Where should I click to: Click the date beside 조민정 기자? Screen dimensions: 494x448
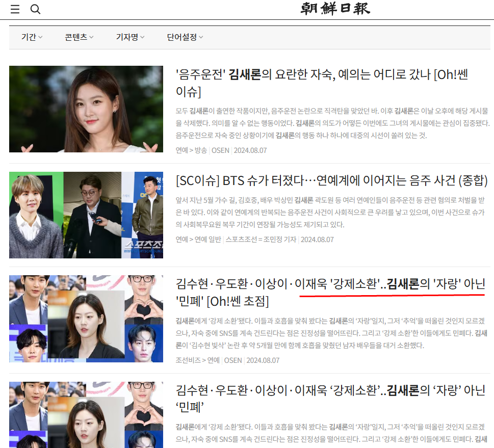(x=317, y=240)
